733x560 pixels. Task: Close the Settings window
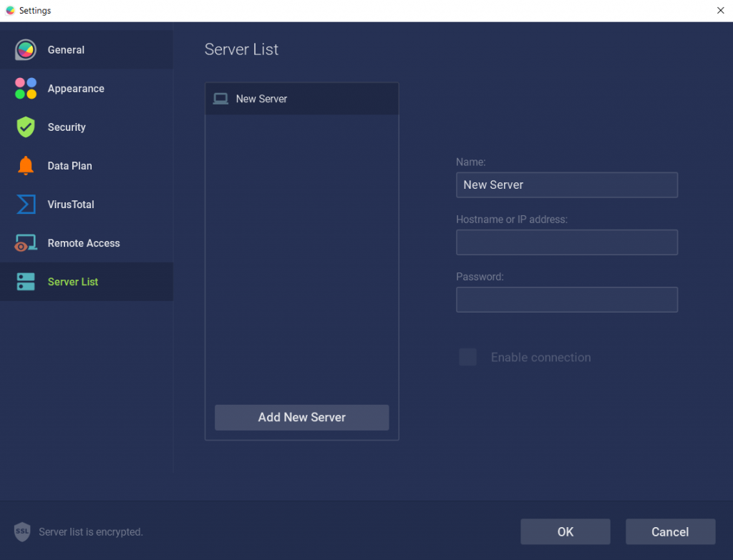[720, 10]
